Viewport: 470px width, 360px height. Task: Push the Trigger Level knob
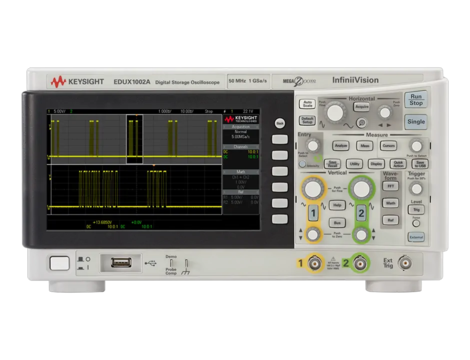point(416,189)
